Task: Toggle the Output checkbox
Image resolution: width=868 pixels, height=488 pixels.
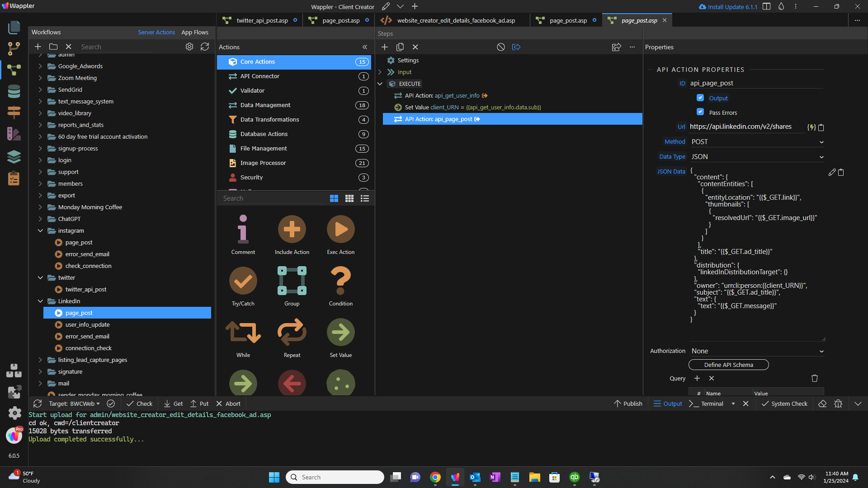Action: click(700, 98)
